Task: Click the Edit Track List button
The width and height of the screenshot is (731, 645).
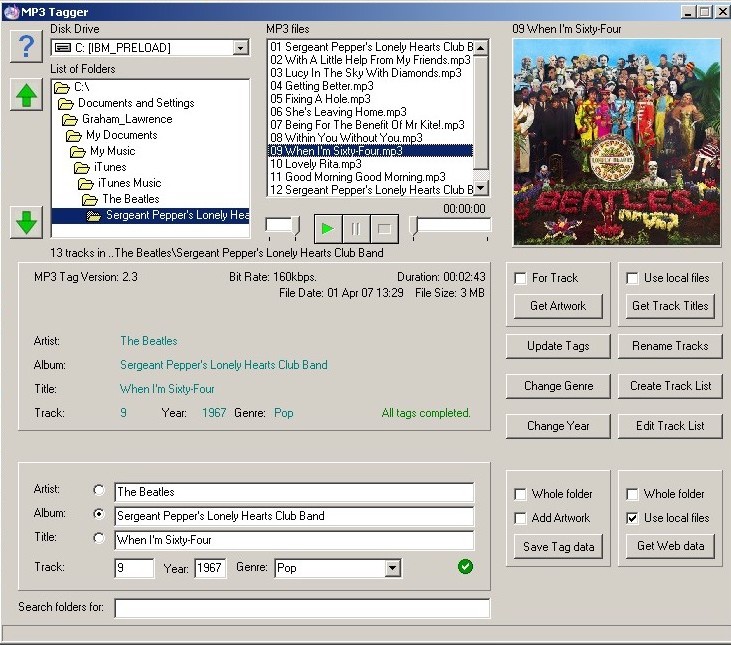Action: pyautogui.click(x=670, y=426)
